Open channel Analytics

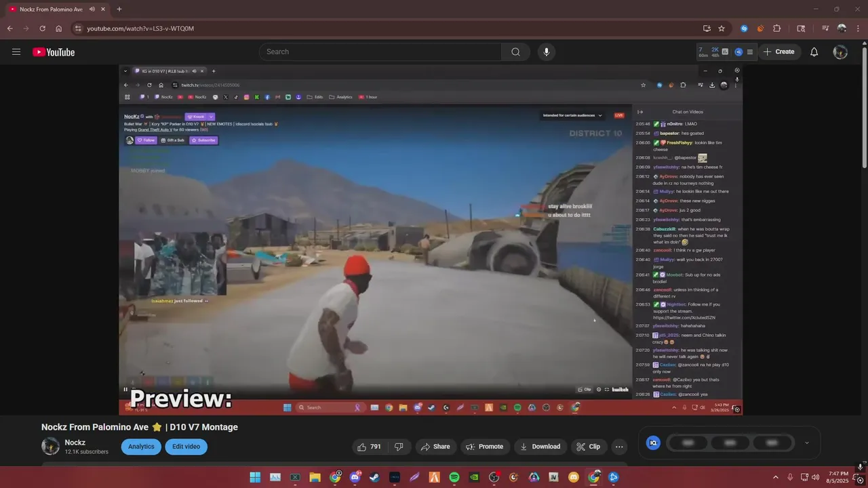tap(141, 447)
